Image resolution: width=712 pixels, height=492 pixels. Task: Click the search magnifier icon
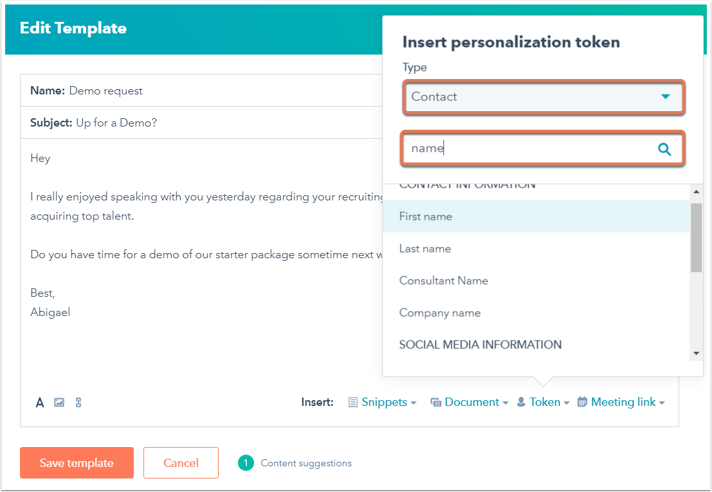[664, 149]
